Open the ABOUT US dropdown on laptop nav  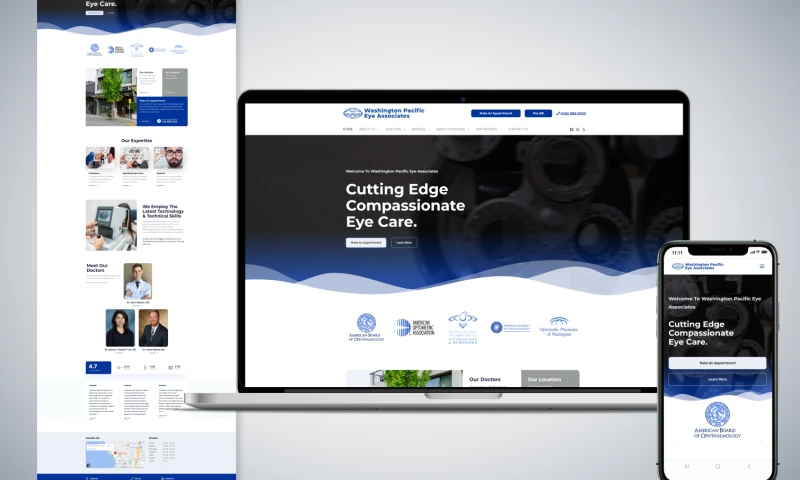point(369,129)
